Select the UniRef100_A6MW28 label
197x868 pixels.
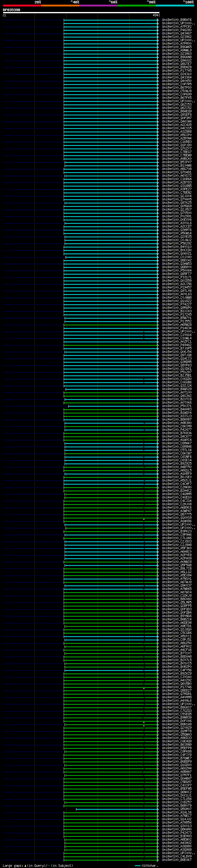coord(177,325)
